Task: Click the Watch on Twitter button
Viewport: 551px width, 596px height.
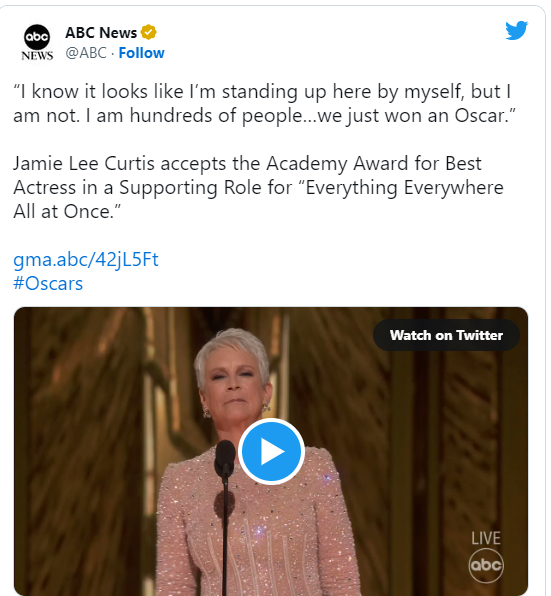Action: coord(446,335)
